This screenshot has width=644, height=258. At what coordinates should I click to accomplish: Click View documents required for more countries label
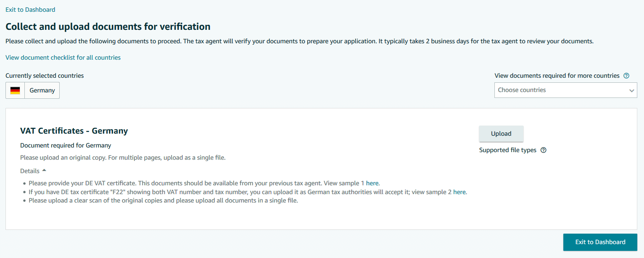pyautogui.click(x=557, y=76)
